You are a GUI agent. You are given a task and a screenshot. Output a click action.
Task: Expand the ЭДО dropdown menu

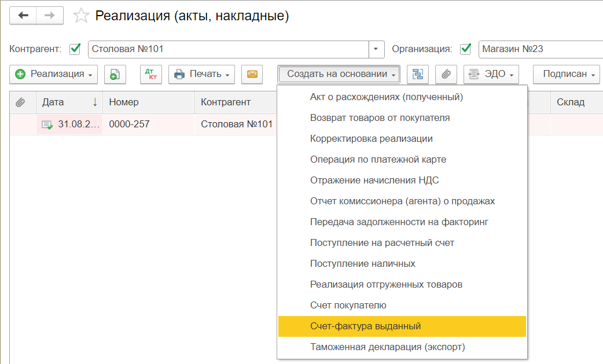491,74
